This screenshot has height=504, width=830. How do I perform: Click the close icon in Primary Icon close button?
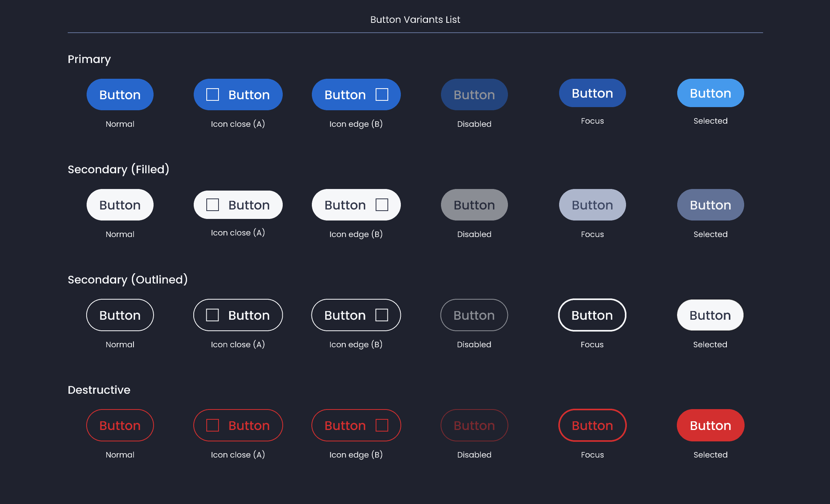tap(213, 94)
